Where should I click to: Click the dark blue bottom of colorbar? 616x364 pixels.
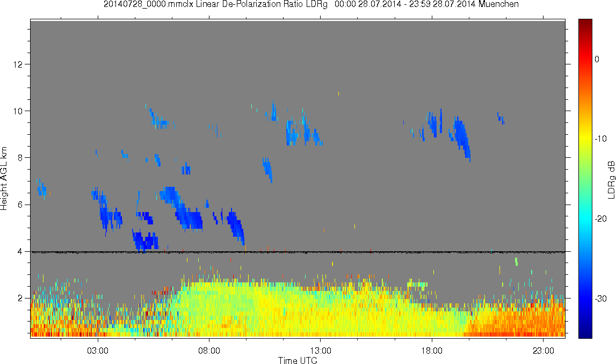pos(585,334)
